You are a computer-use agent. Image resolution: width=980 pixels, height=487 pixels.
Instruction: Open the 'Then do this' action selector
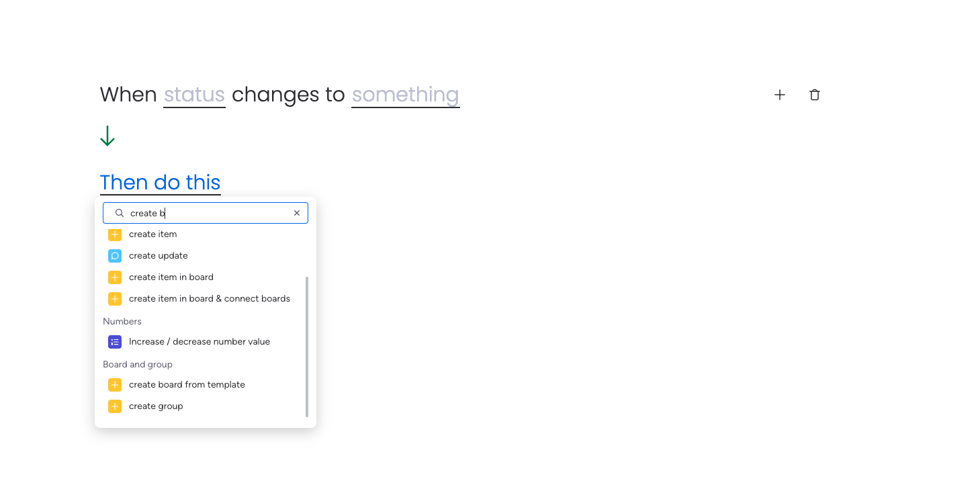pos(160,182)
